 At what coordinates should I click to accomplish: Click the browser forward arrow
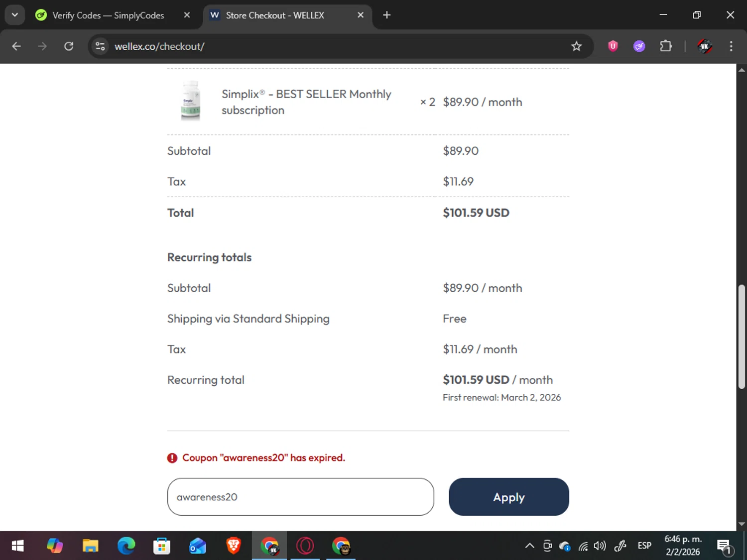(42, 46)
